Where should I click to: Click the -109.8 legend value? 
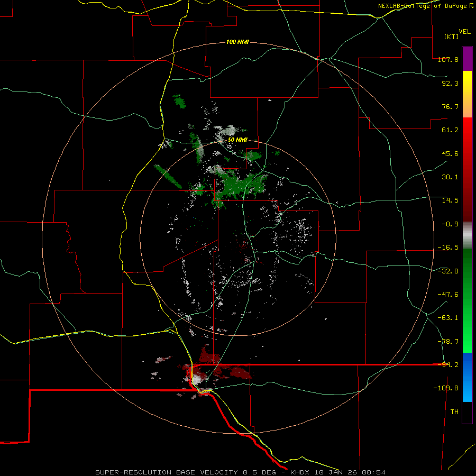click(x=446, y=388)
